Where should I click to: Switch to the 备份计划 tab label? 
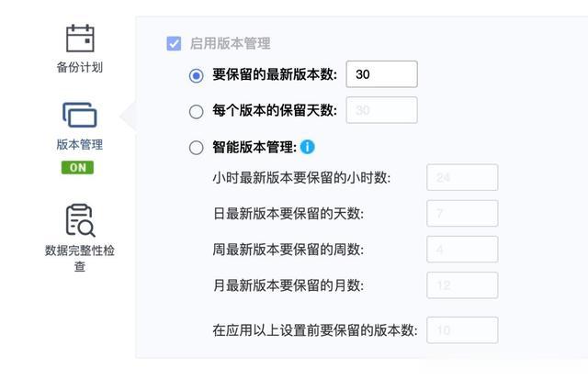click(80, 67)
